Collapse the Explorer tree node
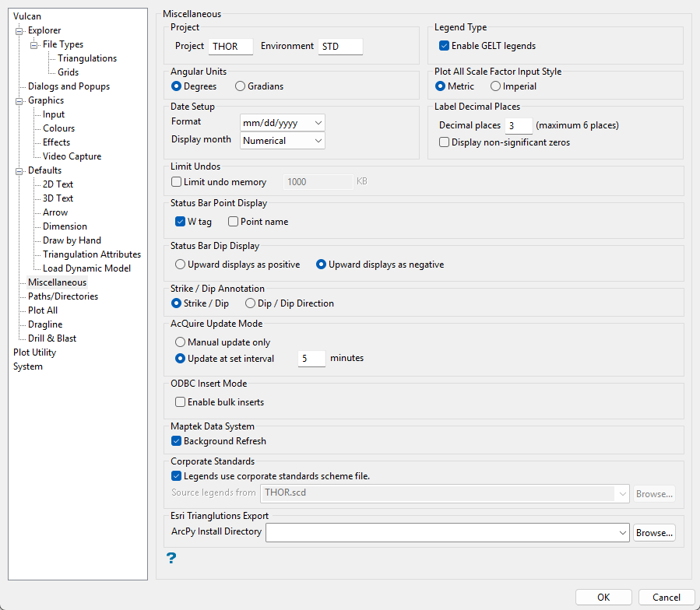This screenshot has height=610, width=700. tap(19, 31)
